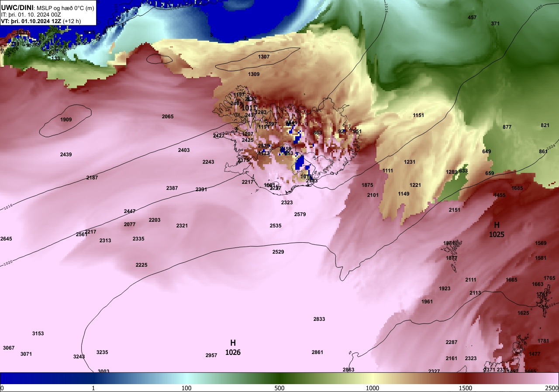559x392 pixels.
Task: Click the 2243 height value
Action: pyautogui.click(x=208, y=162)
